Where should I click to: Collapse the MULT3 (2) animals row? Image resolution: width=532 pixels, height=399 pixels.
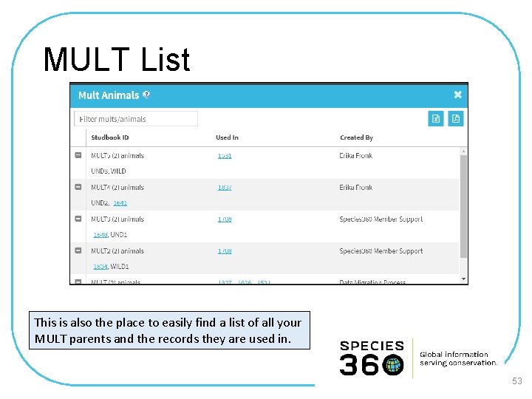coord(78,219)
